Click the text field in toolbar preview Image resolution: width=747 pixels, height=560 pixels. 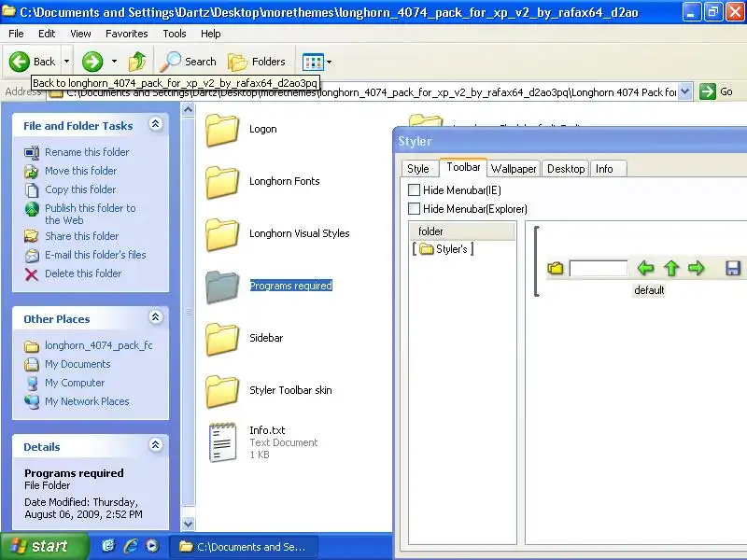pos(599,268)
